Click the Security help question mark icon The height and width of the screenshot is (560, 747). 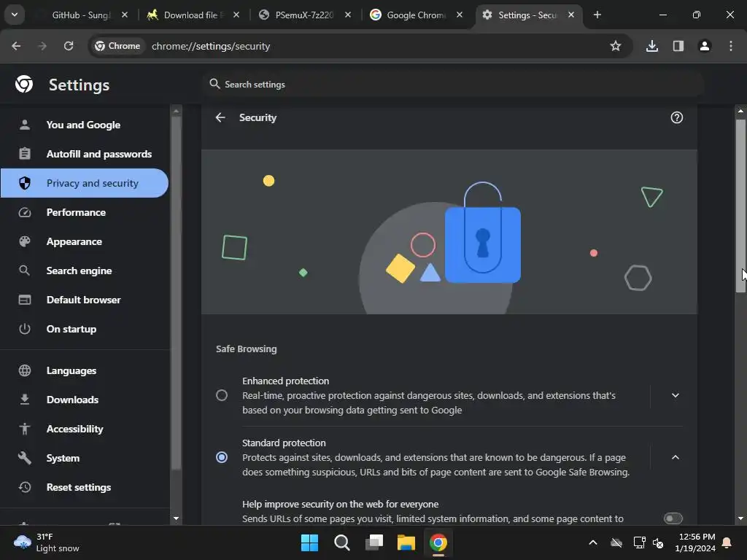(x=676, y=117)
